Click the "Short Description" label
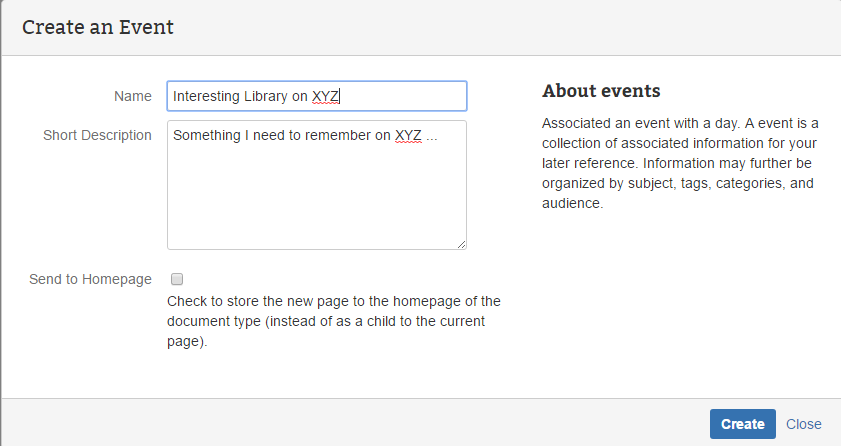This screenshot has width=841, height=446. pyautogui.click(x=97, y=135)
